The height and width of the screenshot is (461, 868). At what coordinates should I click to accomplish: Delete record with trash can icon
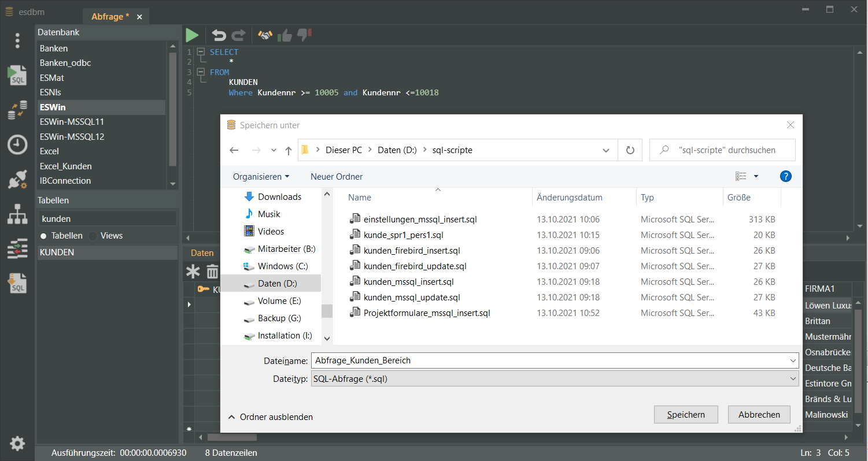(x=213, y=272)
